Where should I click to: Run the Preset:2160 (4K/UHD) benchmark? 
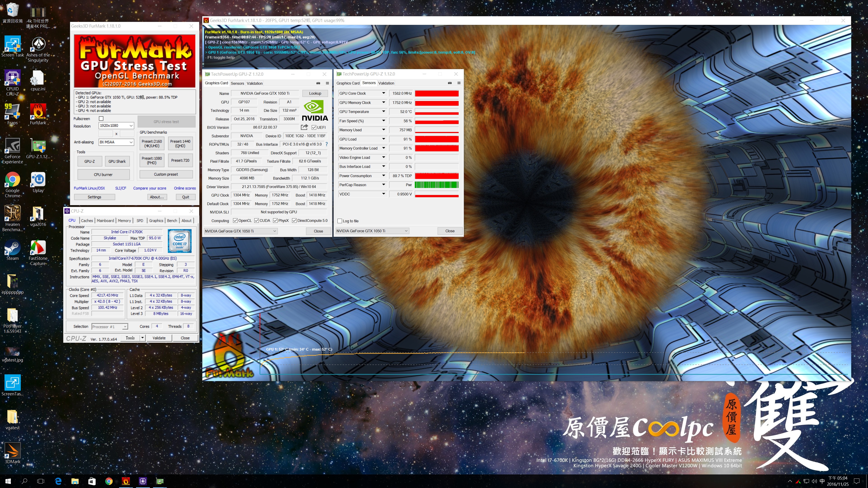(x=152, y=143)
